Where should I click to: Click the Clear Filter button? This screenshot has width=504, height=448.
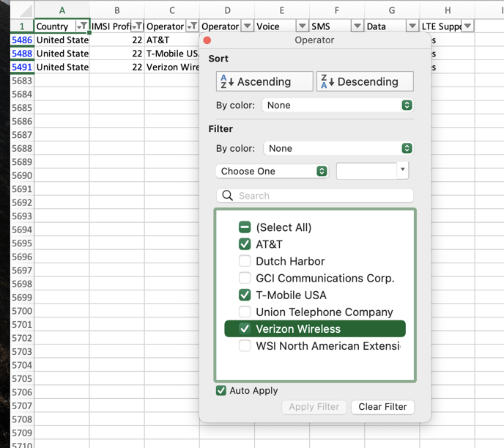[382, 407]
